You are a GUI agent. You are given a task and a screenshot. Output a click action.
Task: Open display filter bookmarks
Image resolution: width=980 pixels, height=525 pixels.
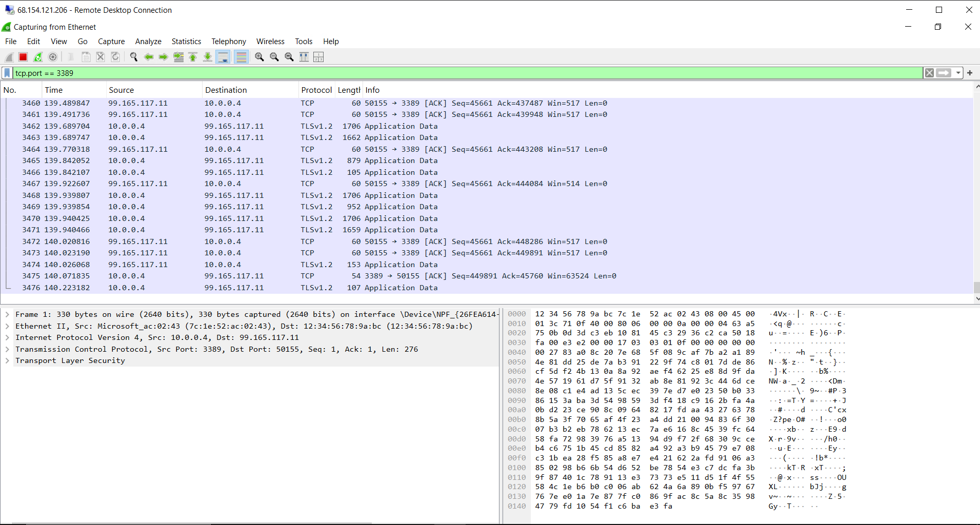pyautogui.click(x=7, y=73)
